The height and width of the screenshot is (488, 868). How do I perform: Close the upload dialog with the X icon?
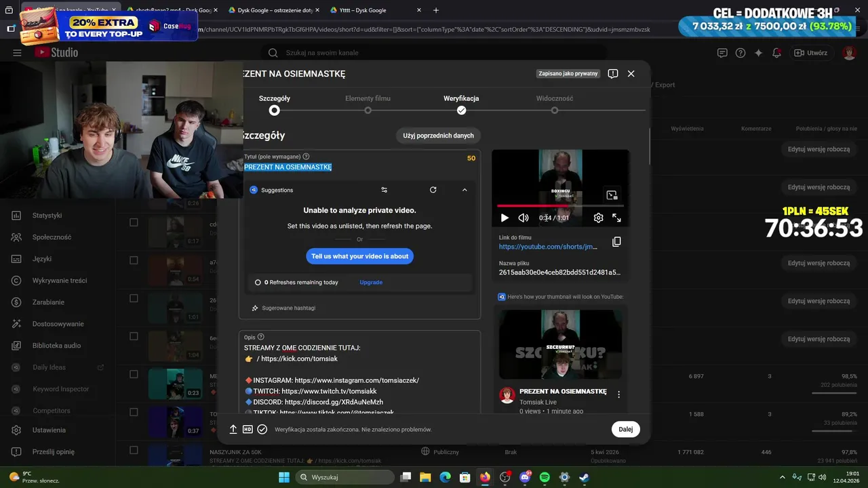pyautogui.click(x=631, y=74)
